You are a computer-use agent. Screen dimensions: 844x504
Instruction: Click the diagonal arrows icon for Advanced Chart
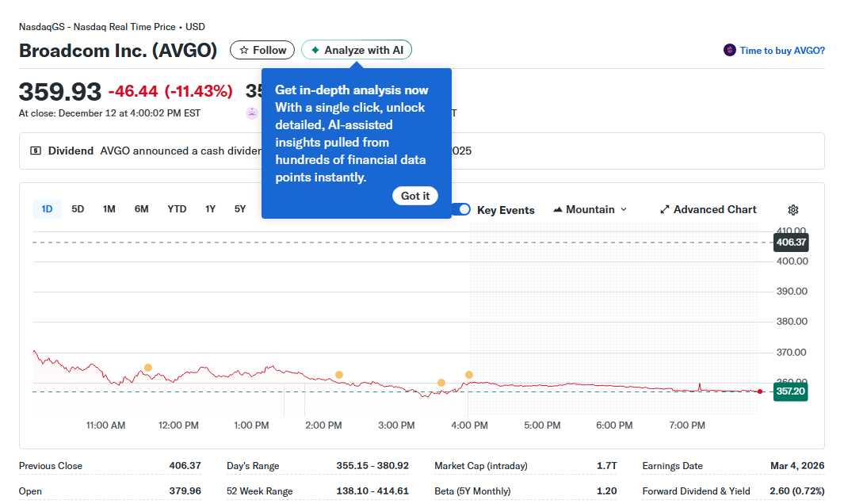pos(665,209)
